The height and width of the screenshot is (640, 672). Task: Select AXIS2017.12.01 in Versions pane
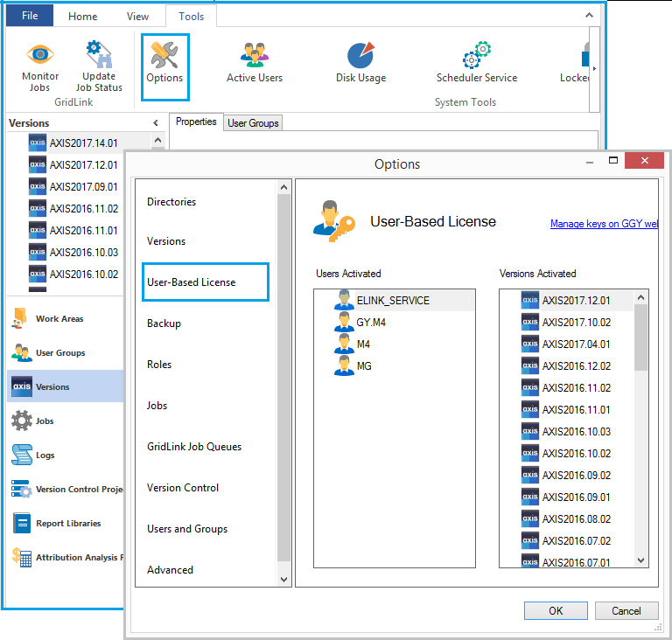pos(84,165)
